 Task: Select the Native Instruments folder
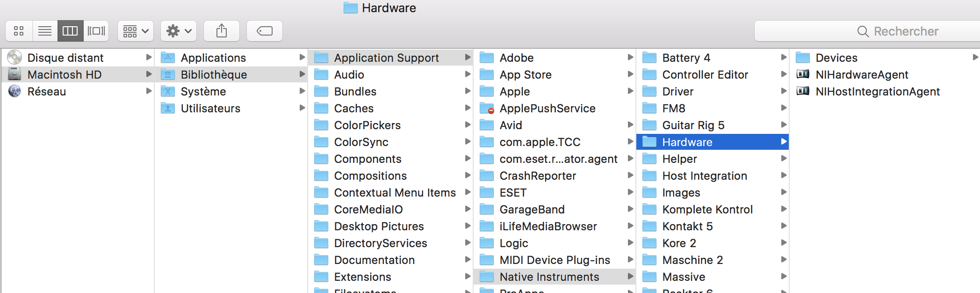pyautogui.click(x=555, y=277)
